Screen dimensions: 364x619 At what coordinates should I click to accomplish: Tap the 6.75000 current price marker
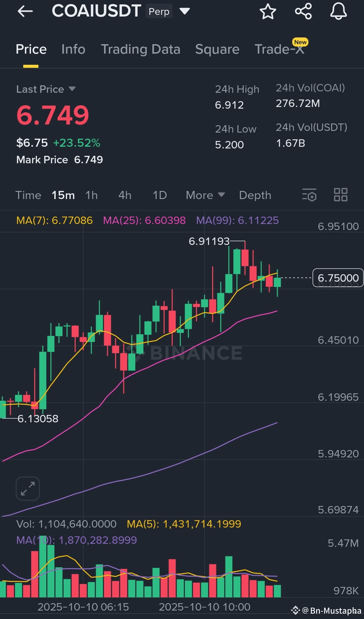click(338, 278)
